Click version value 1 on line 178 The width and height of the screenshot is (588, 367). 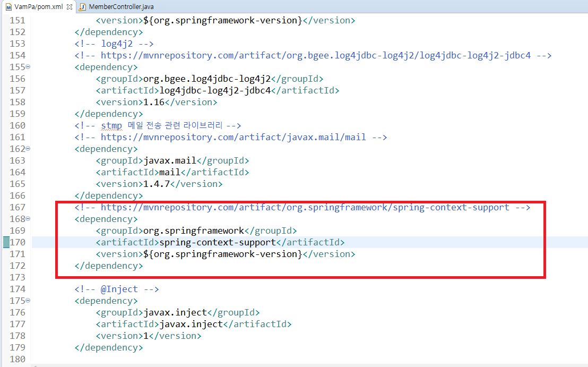click(146, 336)
